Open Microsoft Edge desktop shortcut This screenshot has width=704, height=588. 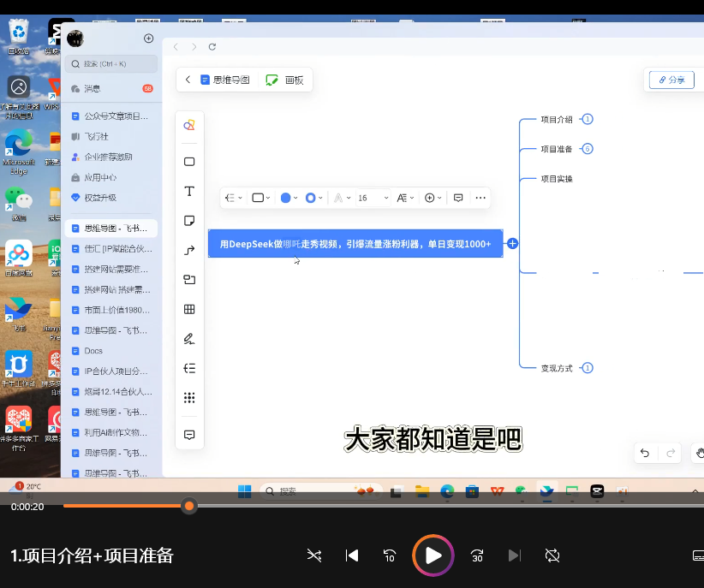[18, 151]
